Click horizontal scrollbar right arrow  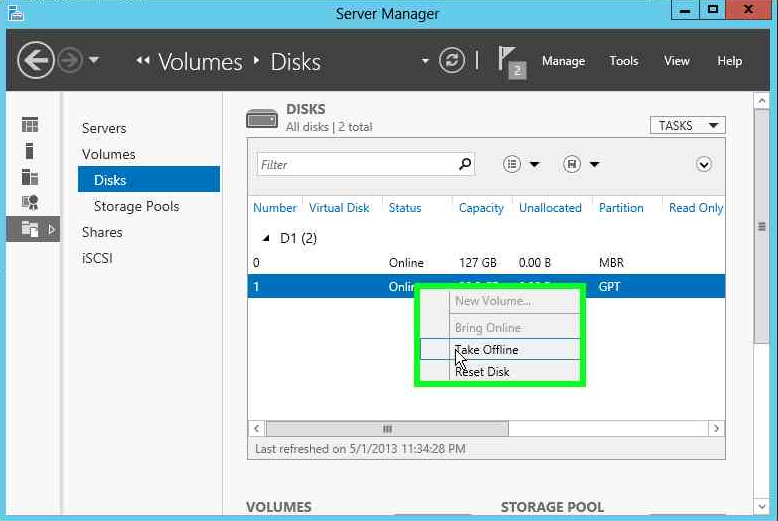click(x=716, y=429)
